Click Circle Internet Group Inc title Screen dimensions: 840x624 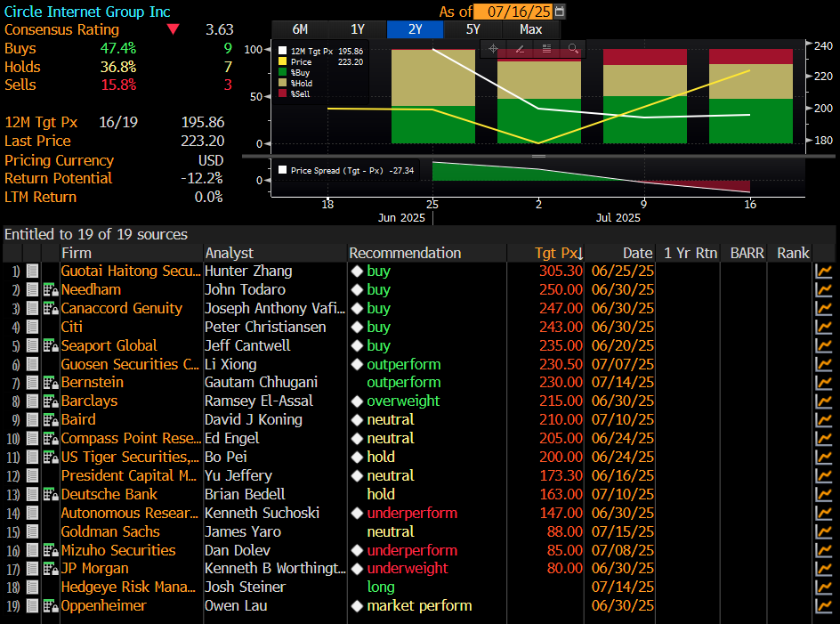coord(87,12)
